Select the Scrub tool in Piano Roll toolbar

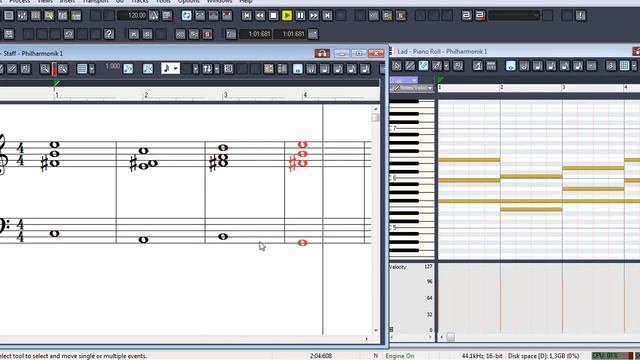click(458, 66)
